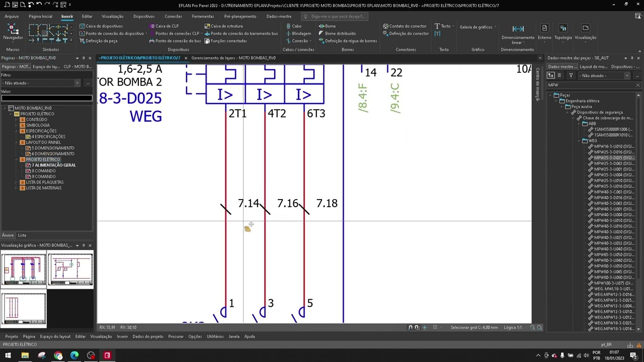Open the Windows Start menu

click(8, 355)
